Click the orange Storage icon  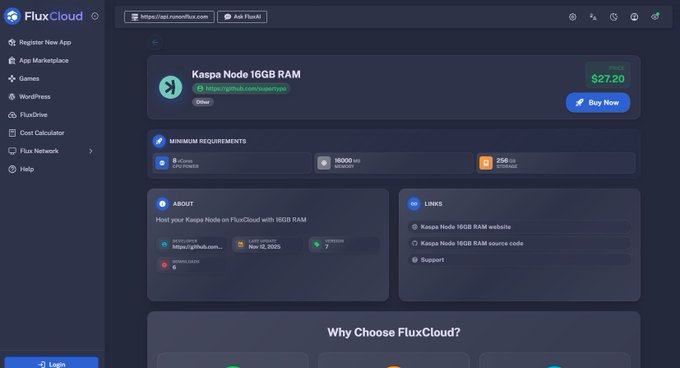(x=486, y=163)
